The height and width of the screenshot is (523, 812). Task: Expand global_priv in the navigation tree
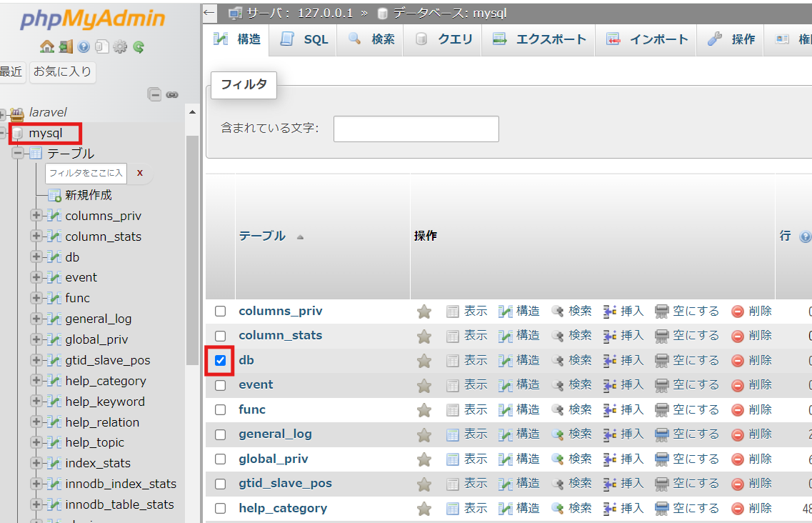tap(36, 339)
